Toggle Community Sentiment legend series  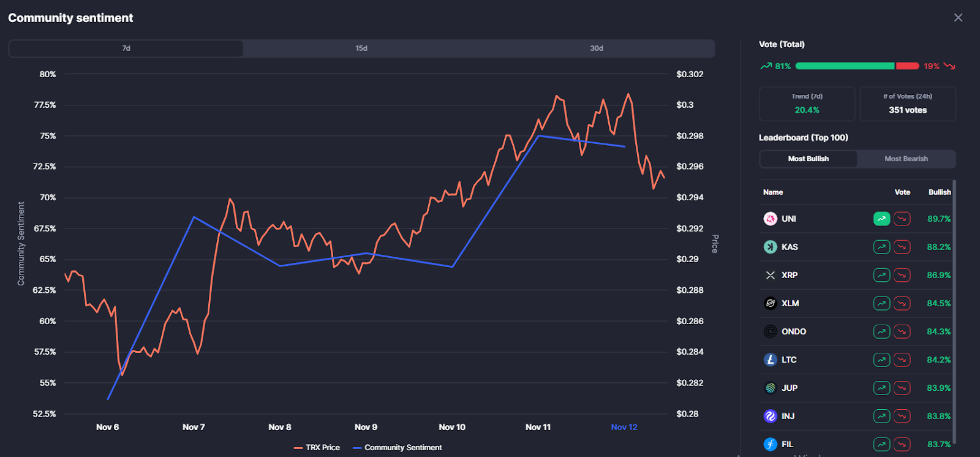tap(398, 448)
